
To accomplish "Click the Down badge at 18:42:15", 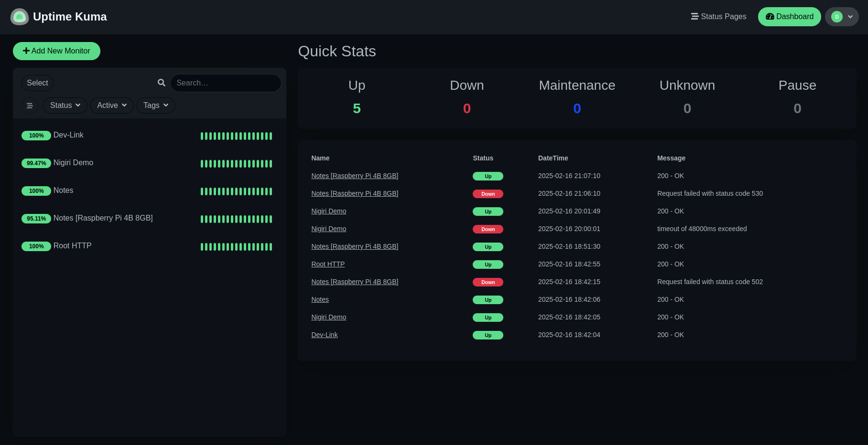I will coord(488,282).
